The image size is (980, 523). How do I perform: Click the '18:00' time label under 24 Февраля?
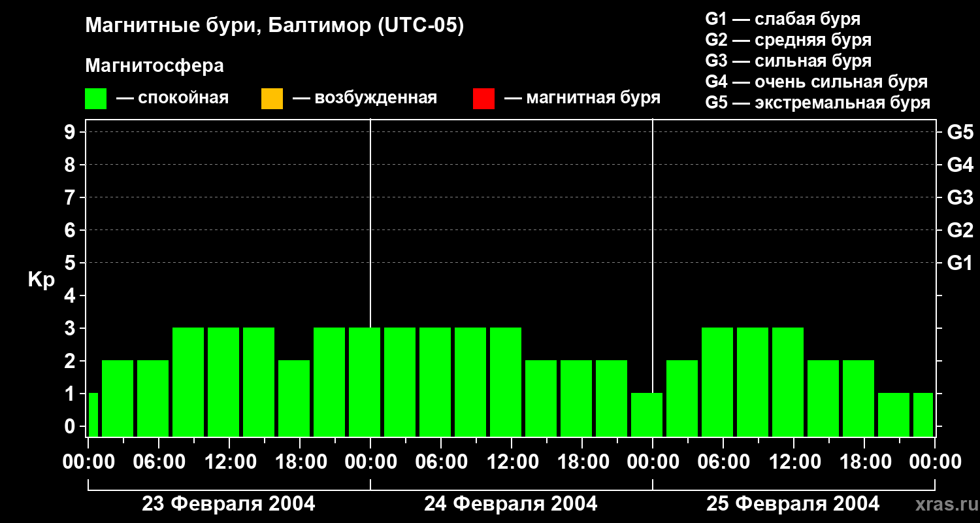582,462
